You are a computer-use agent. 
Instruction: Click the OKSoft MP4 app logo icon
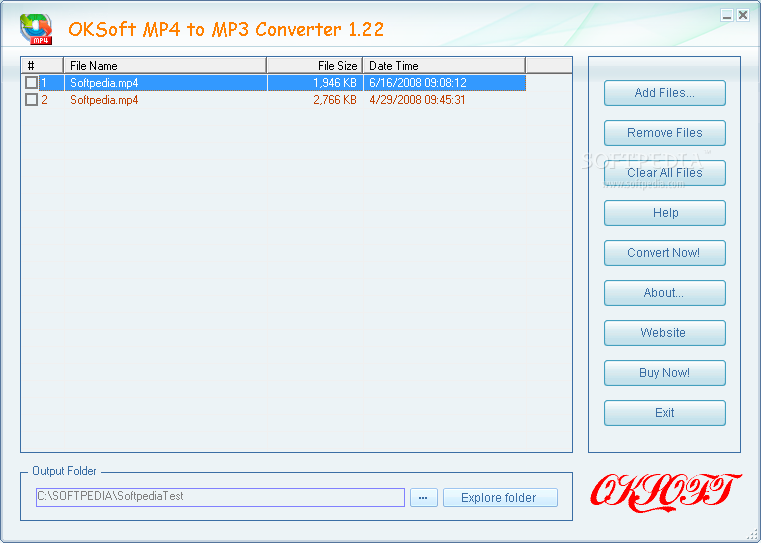coord(36,29)
